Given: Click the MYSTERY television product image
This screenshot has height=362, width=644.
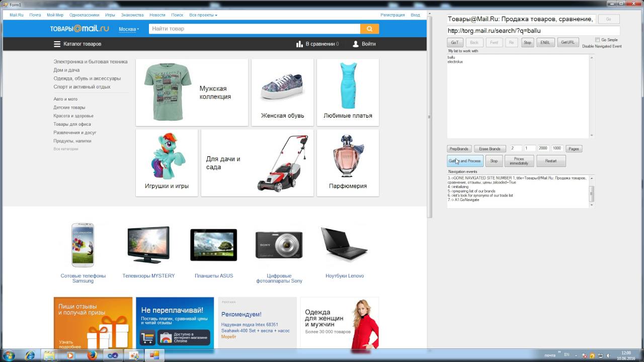Looking at the screenshot, I should (x=148, y=245).
